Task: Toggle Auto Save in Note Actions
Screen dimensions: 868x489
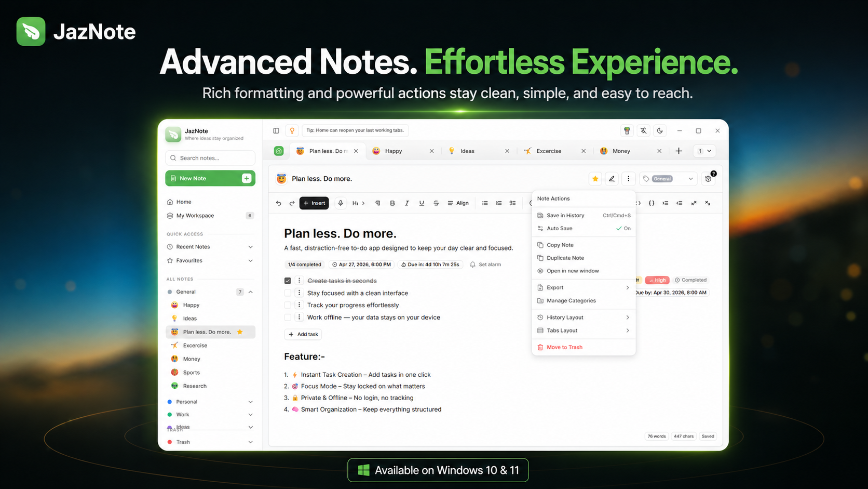Action: pyautogui.click(x=584, y=228)
